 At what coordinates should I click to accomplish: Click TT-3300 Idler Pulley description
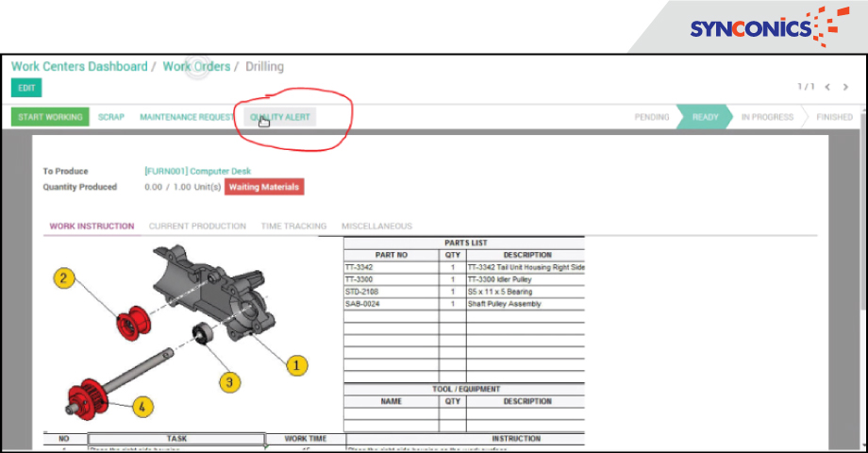499,279
